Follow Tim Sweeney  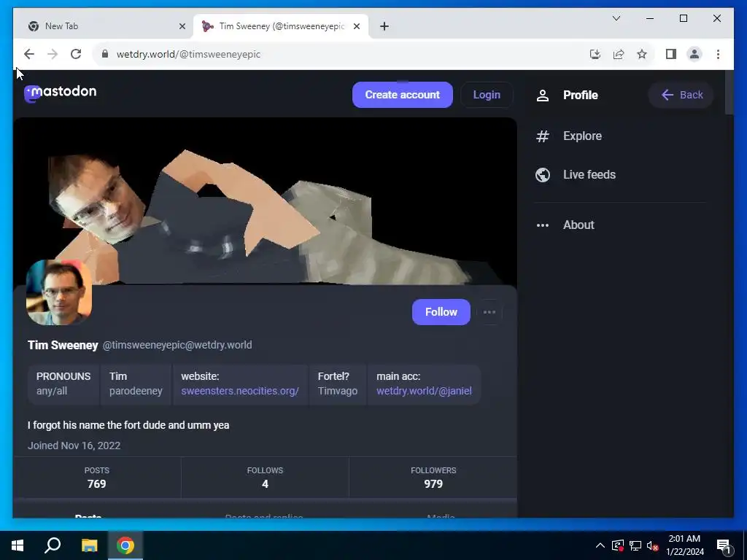tap(441, 312)
